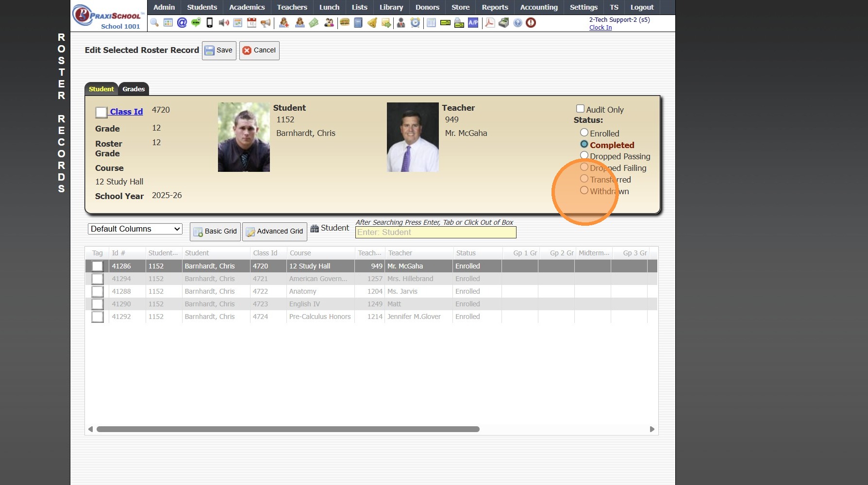Viewport: 868px width, 485px height.
Task: Open the Default Columns dropdown
Action: pyautogui.click(x=135, y=229)
